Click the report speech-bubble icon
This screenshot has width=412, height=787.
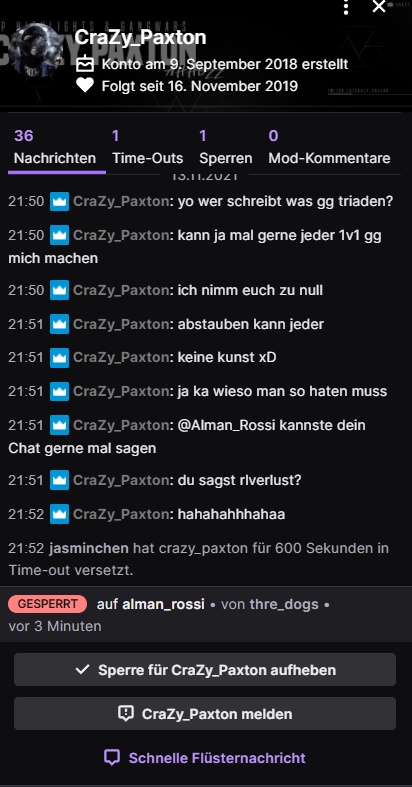(x=125, y=713)
